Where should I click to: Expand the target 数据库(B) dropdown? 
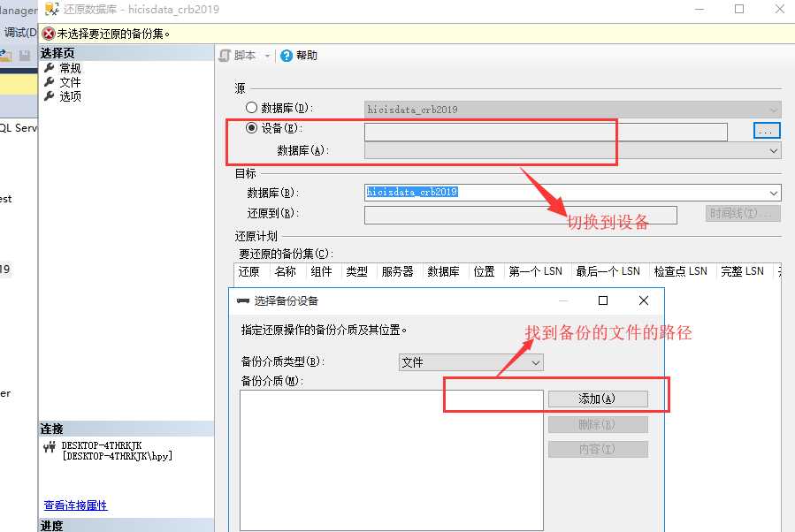(x=773, y=193)
